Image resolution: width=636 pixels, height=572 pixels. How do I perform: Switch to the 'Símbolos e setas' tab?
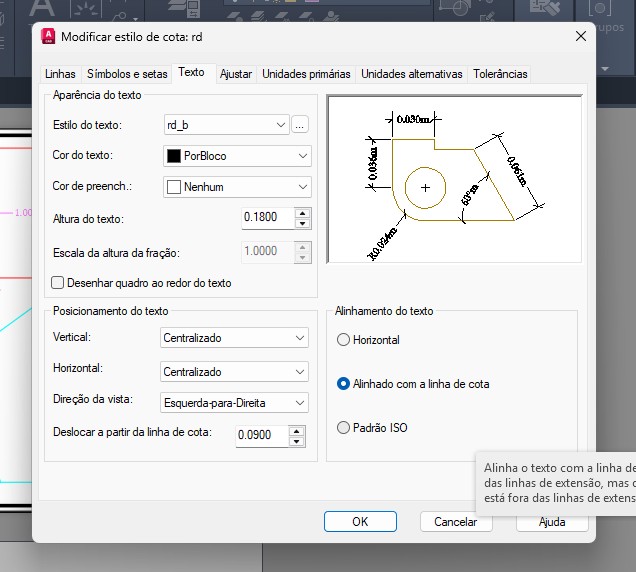[x=127, y=74]
